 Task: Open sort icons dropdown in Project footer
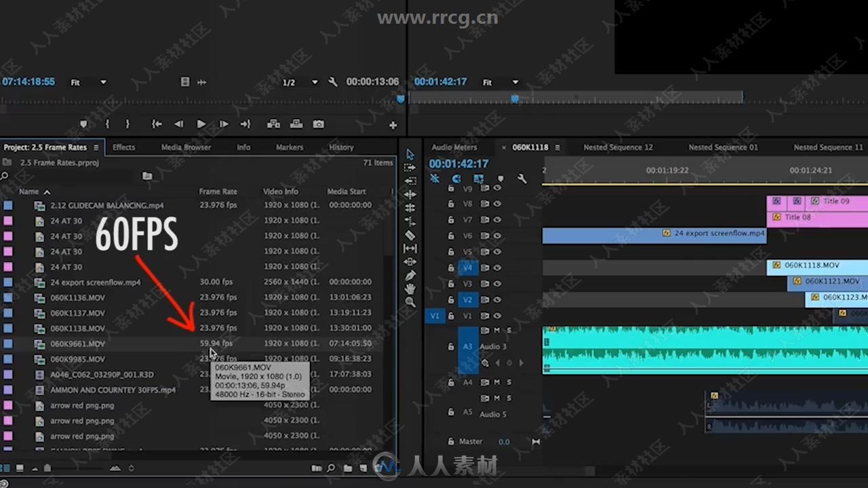pyautogui.click(x=131, y=468)
